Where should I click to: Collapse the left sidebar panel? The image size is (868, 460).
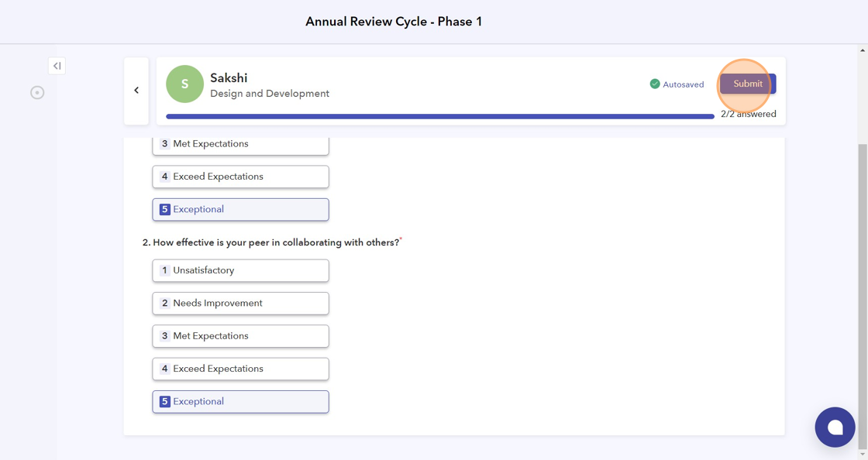tap(57, 66)
